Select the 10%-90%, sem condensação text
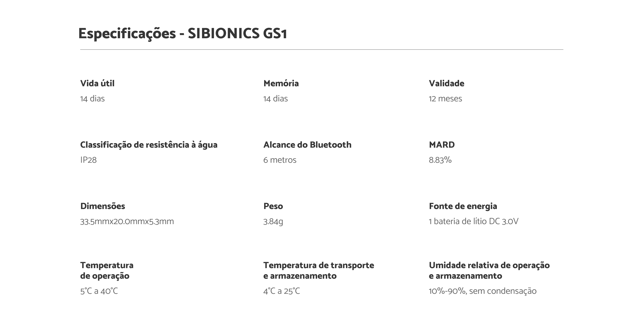The image size is (644, 329). [x=482, y=291]
